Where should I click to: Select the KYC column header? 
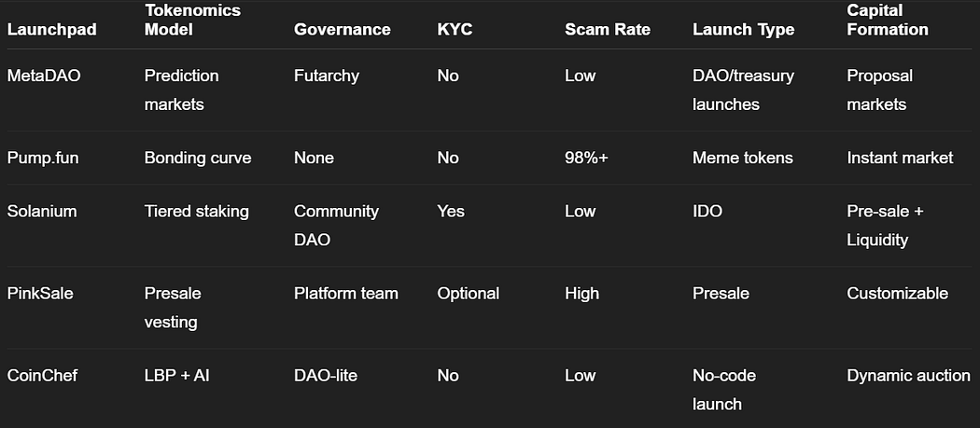click(x=455, y=29)
